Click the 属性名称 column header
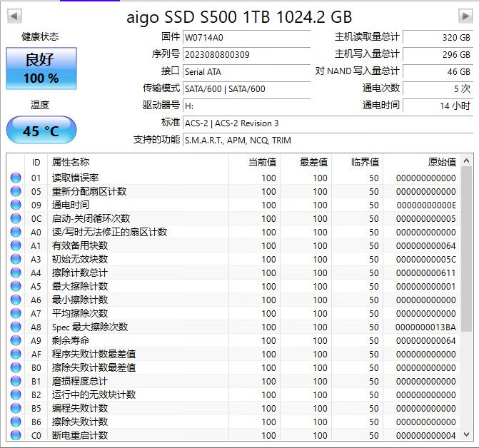The image size is (479, 448). [x=138, y=162]
